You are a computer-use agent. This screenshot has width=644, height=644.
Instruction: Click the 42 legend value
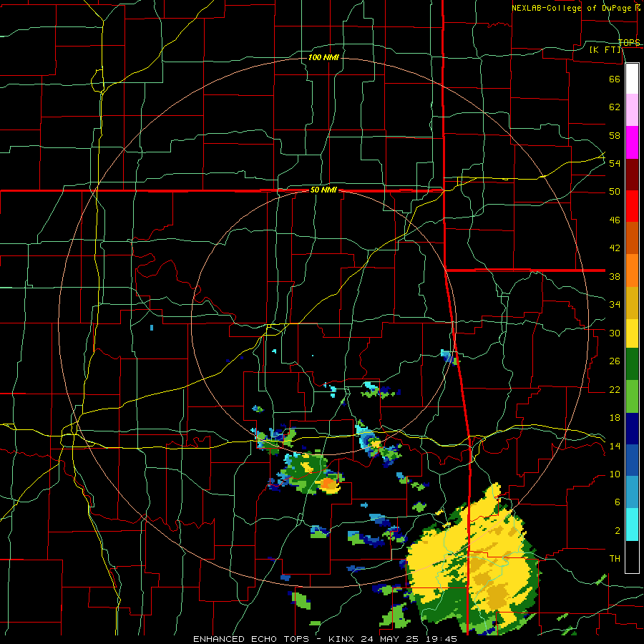coord(615,248)
